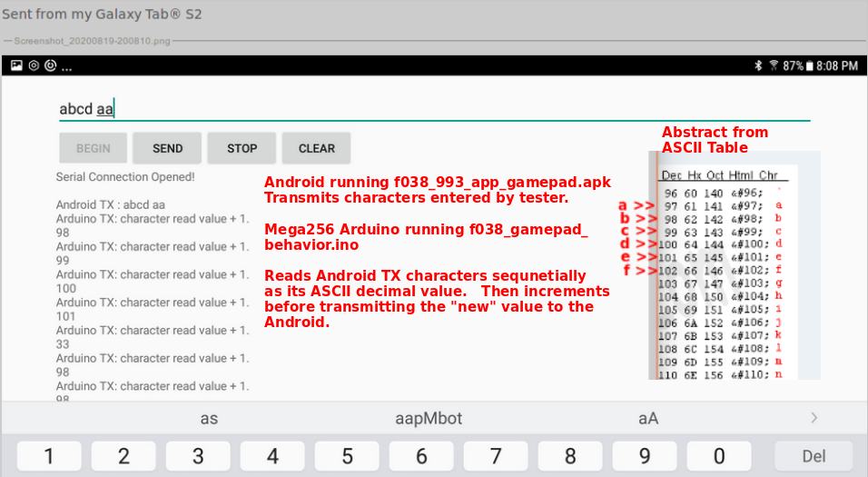Tap the Wi-Fi signal icon
The image size is (868, 477).
click(774, 66)
